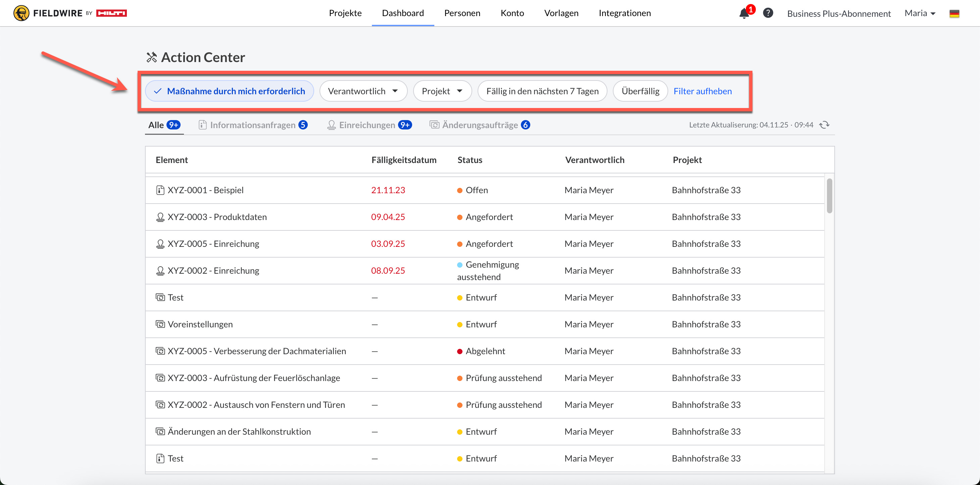The width and height of the screenshot is (980, 485).
Task: Click the change order icon beside Voreinstellungen
Action: [160, 324]
